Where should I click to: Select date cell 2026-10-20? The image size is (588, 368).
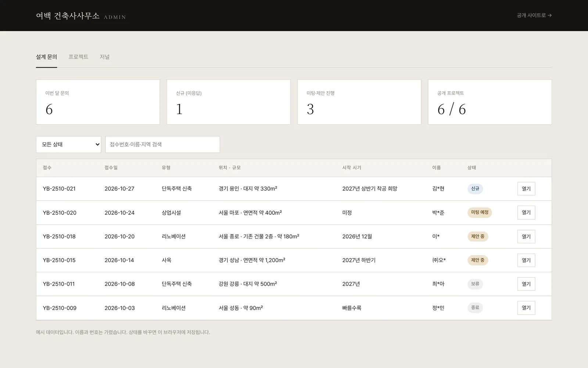point(119,237)
